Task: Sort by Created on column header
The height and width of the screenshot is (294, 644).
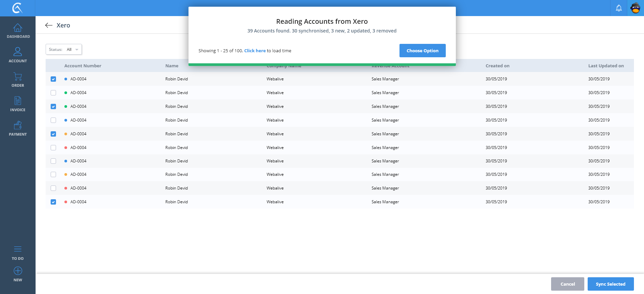Action: [x=497, y=66]
